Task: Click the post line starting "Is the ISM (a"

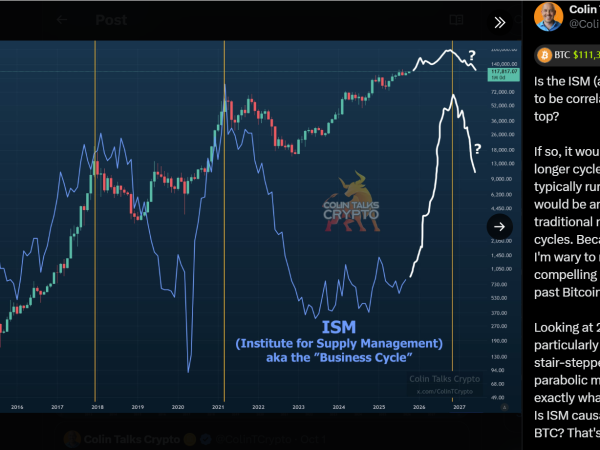Action: point(567,82)
